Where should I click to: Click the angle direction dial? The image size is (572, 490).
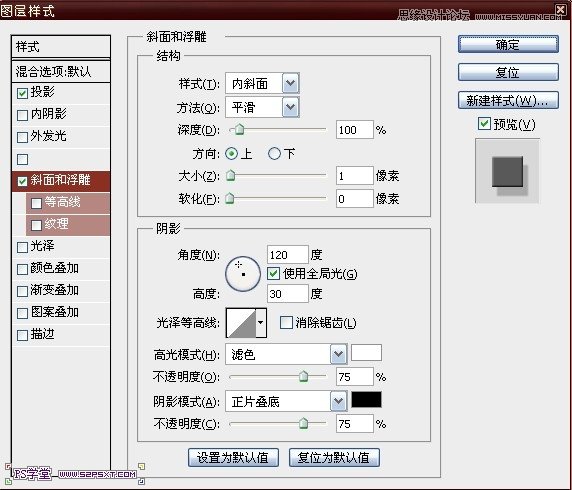(243, 274)
